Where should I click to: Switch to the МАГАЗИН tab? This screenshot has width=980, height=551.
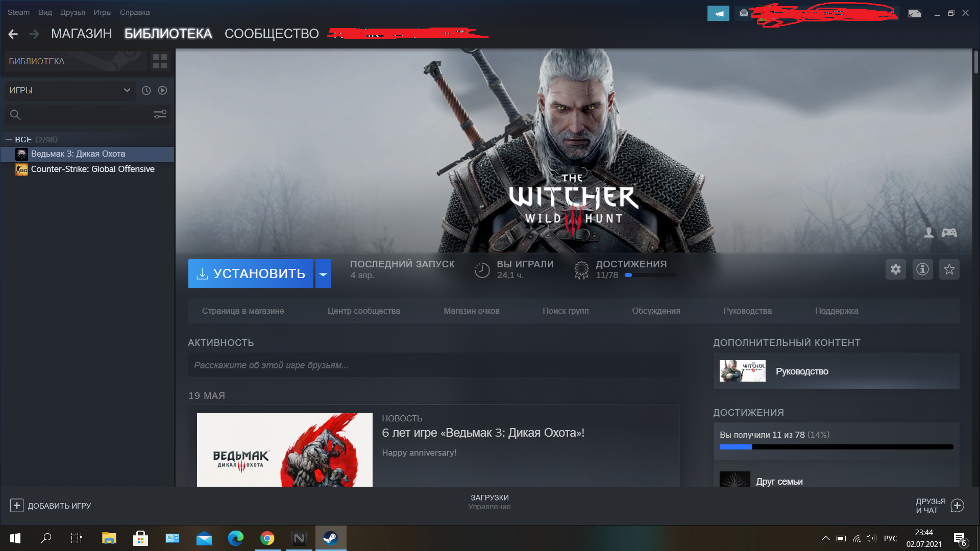click(81, 34)
